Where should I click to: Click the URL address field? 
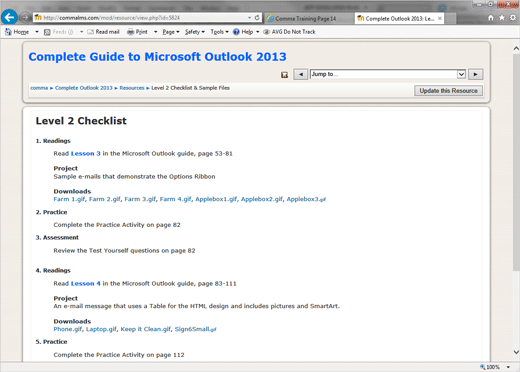pyautogui.click(x=140, y=18)
